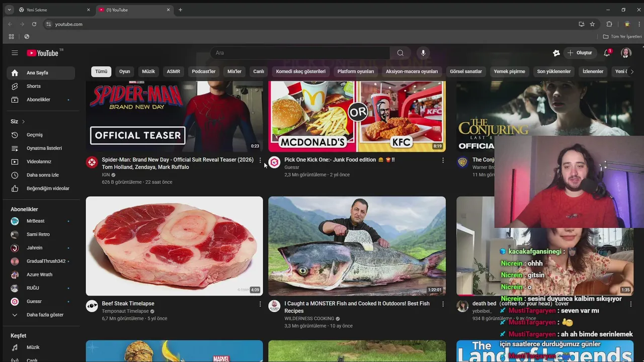Bookmark this page with star icon
The height and width of the screenshot is (362, 644).
[x=592, y=24]
